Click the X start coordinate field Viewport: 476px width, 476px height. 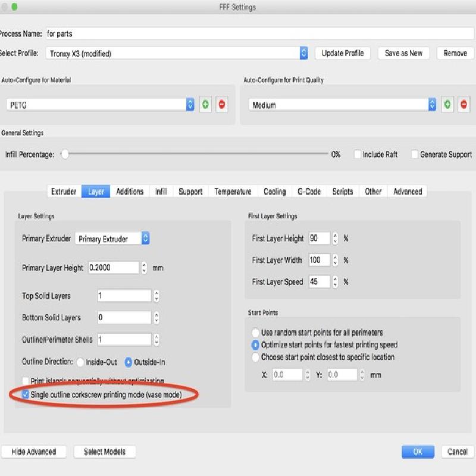(287, 375)
